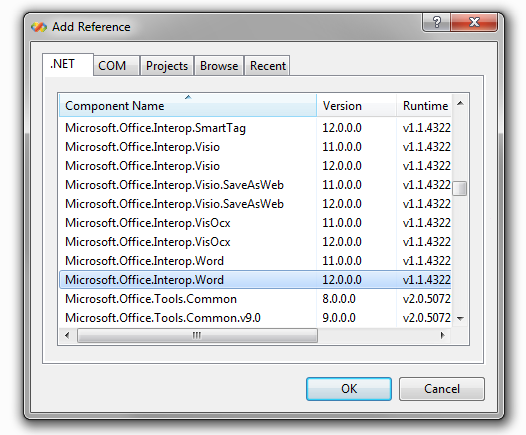Click runtime cell of SmartTag row
The width and height of the screenshot is (526, 435).
click(426, 128)
